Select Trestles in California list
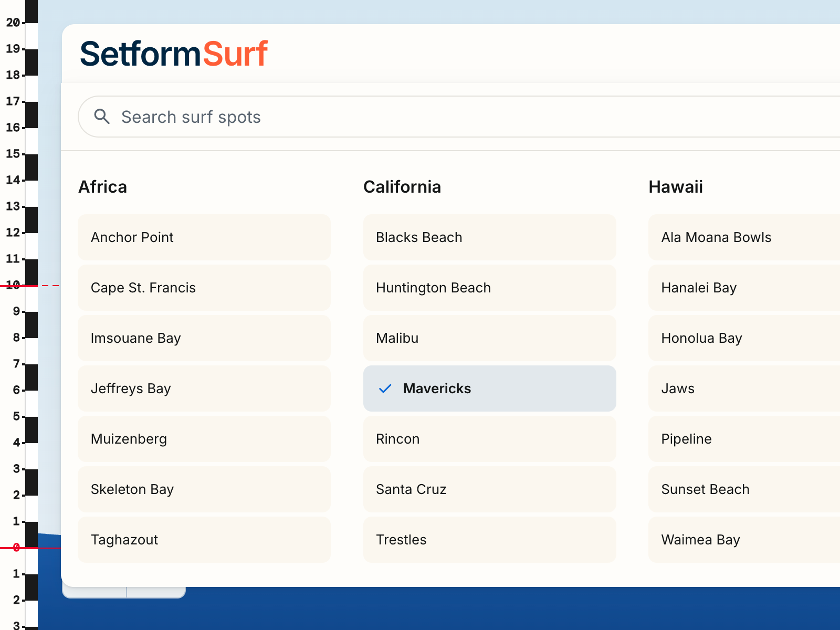This screenshot has height=630, width=840. [490, 540]
